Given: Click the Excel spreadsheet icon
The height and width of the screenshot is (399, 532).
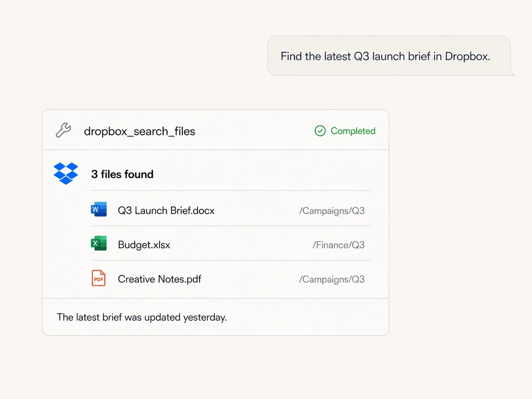Looking at the screenshot, I should click(x=99, y=243).
